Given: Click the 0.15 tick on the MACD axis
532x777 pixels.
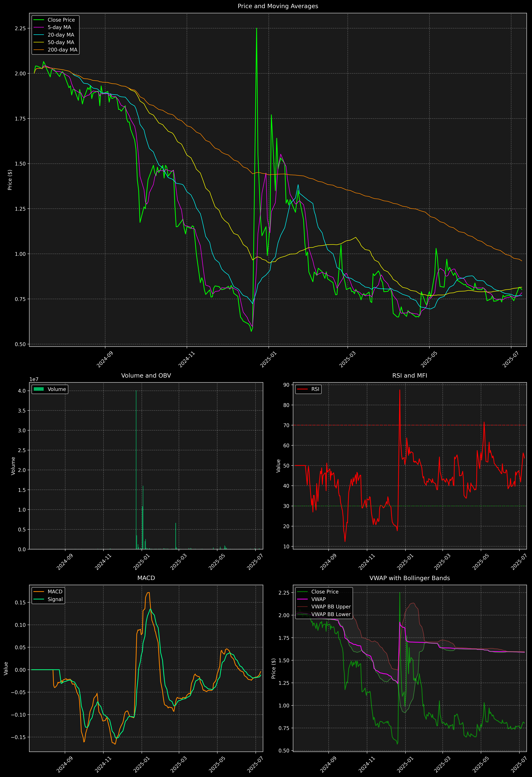Looking at the screenshot, I should pyautogui.click(x=20, y=602).
